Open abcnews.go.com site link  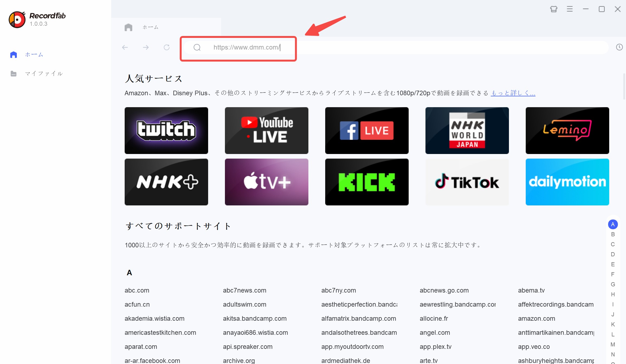tap(444, 290)
